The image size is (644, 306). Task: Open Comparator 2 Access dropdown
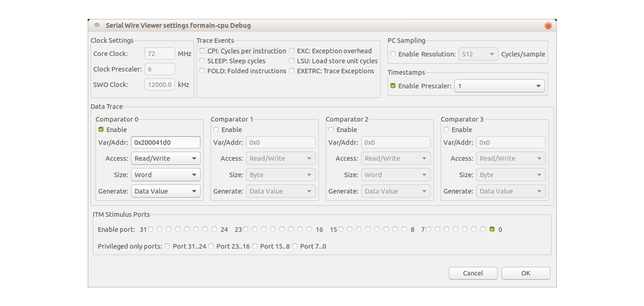tap(396, 158)
